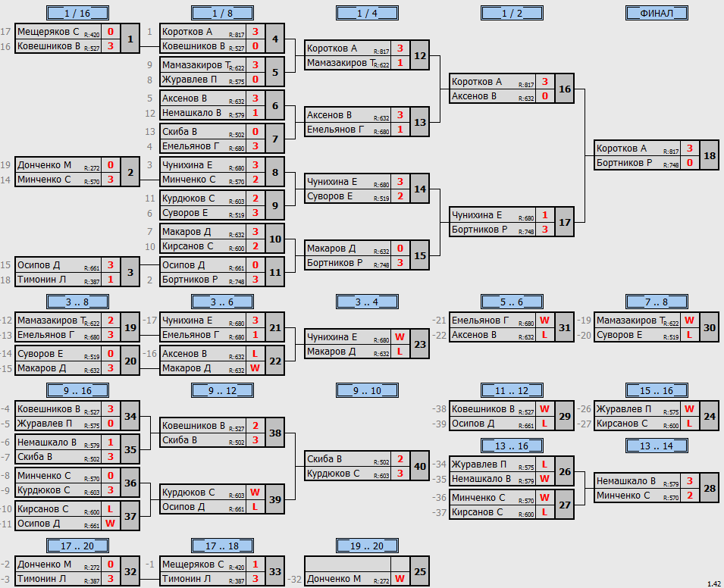Select the 9 .. 10 placement header
724x588 pixels.
tap(367, 390)
